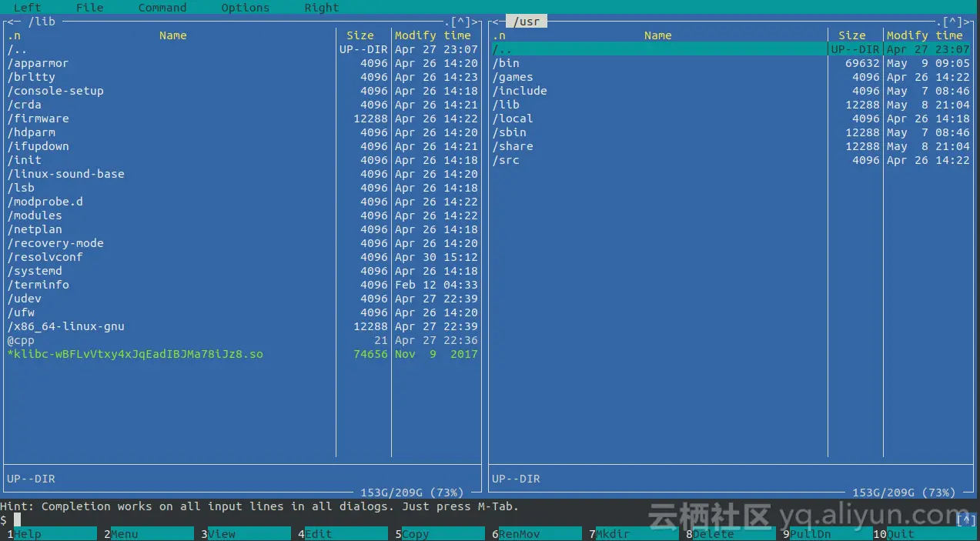Screen dimensions: 980x541
Task: Sort left panel by Size column header
Action: pyautogui.click(x=360, y=35)
